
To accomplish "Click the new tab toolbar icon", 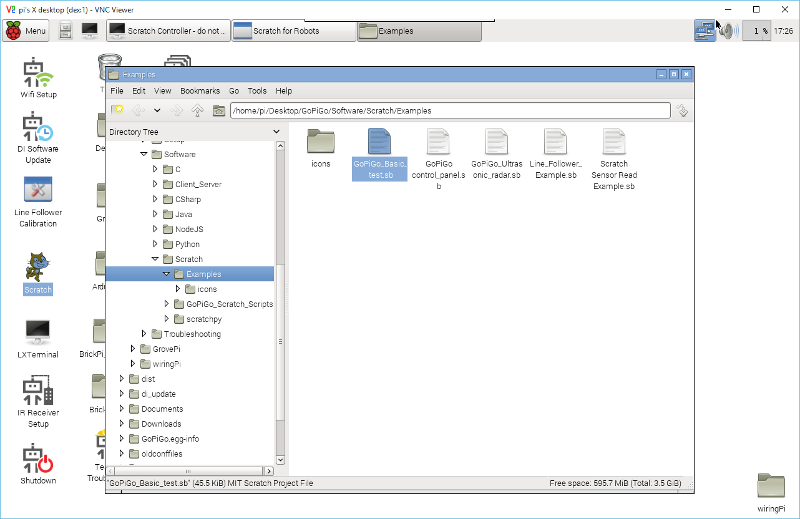I will tap(117, 110).
